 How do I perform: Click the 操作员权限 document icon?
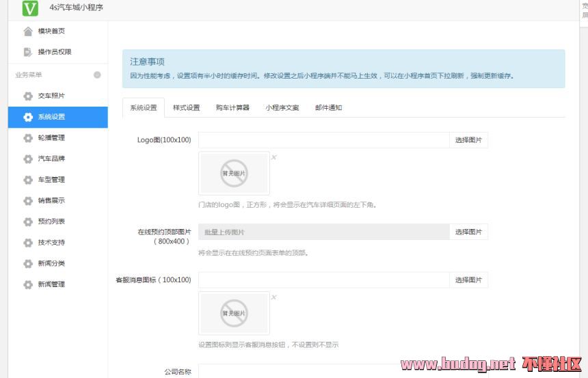pos(28,52)
